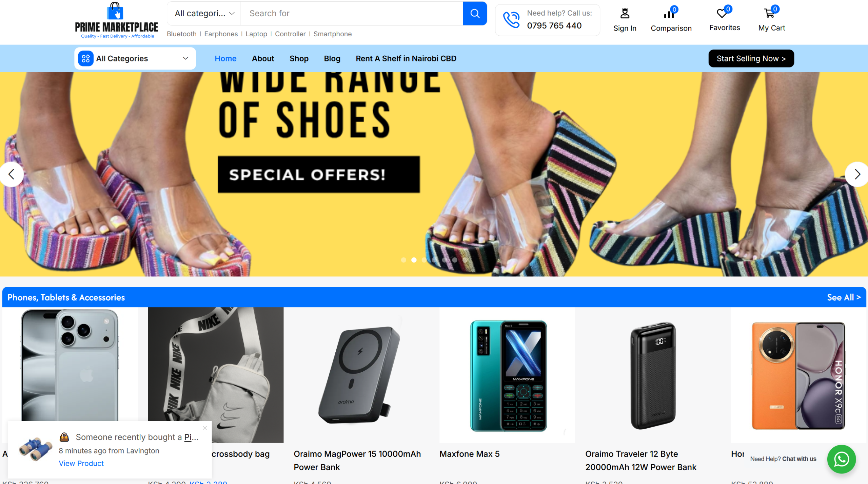Click the WhatsApp chat icon
This screenshot has height=484, width=868.
coord(841,459)
